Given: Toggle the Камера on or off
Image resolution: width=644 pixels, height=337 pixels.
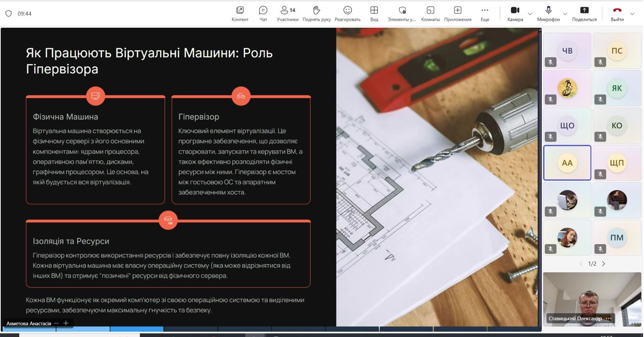Looking at the screenshot, I should pos(515,13).
